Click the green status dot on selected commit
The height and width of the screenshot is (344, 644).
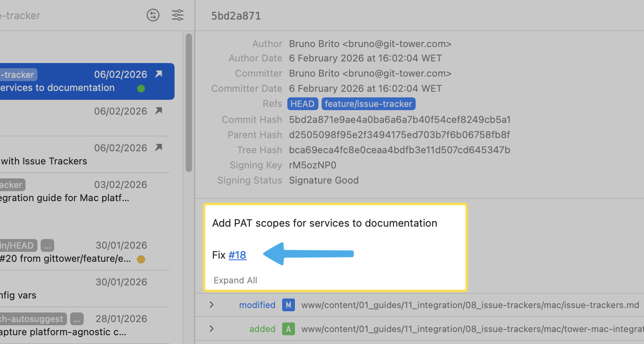pos(141,89)
